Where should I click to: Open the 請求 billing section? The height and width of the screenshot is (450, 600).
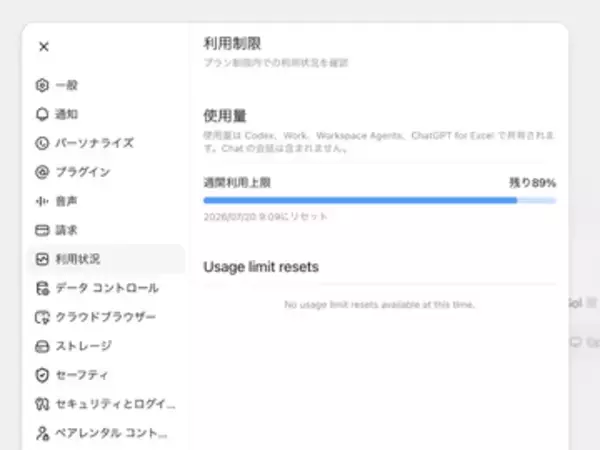[106, 230]
